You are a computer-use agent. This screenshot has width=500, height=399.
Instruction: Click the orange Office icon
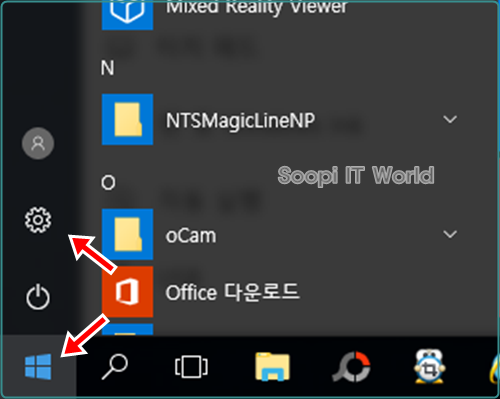click(x=127, y=292)
